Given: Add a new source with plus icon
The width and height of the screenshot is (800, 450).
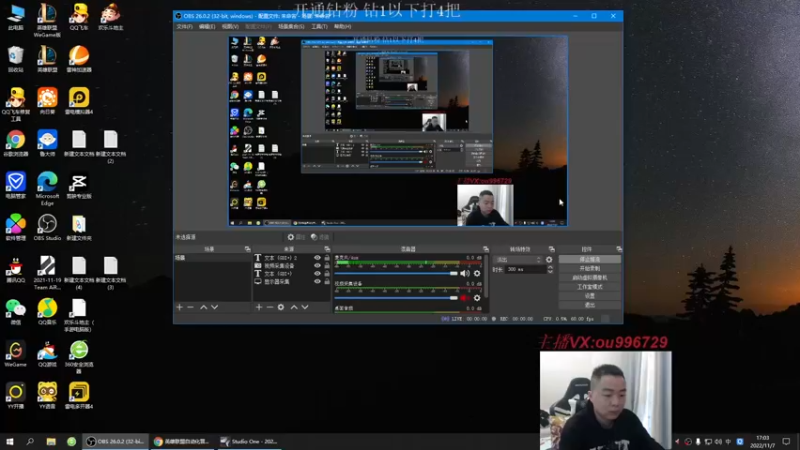Looking at the screenshot, I should click(x=259, y=307).
